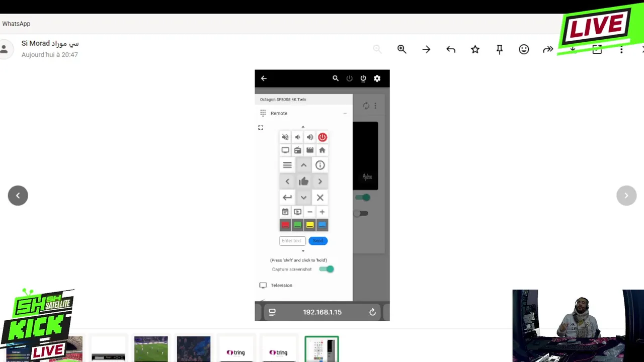Screen dimensions: 644x362
Task: Click the Remote section header
Action: point(303,113)
